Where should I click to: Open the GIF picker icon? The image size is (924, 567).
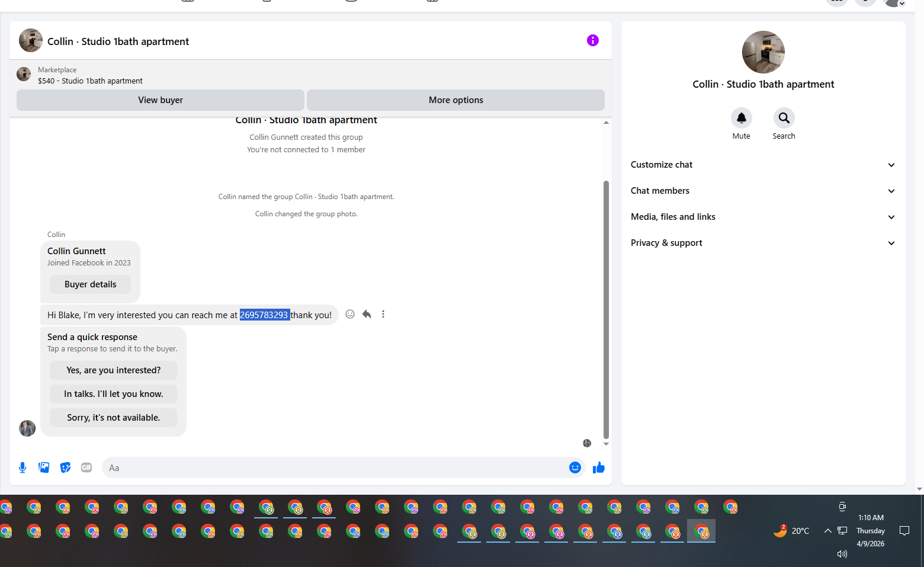point(86,467)
